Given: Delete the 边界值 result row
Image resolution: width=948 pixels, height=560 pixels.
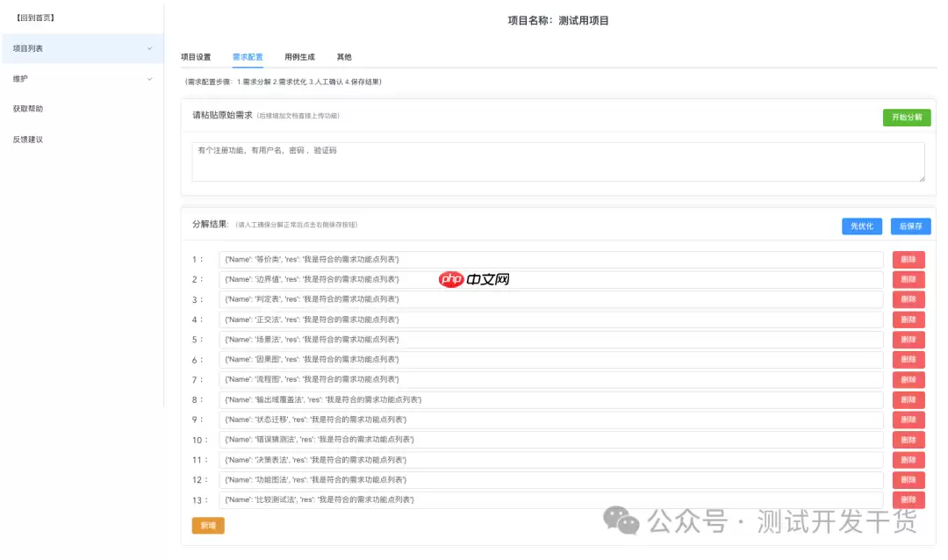Looking at the screenshot, I should [x=908, y=279].
